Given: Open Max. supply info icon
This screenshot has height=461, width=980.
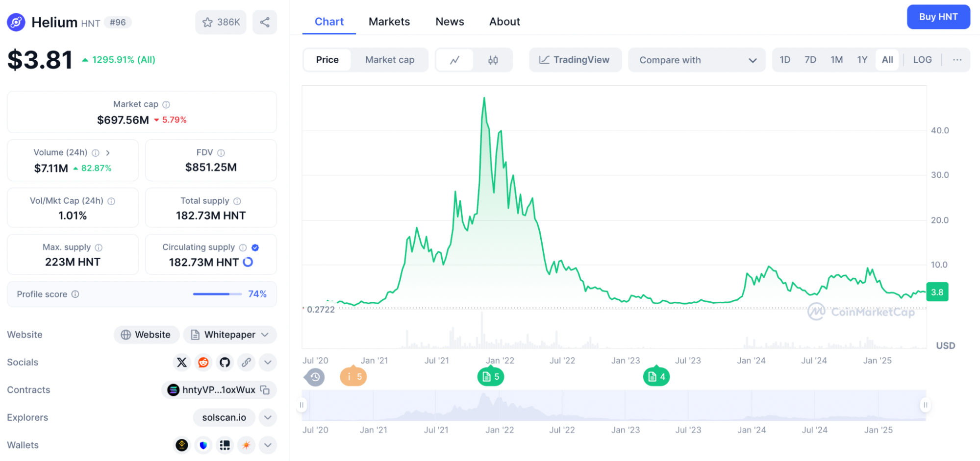Looking at the screenshot, I should [99, 247].
